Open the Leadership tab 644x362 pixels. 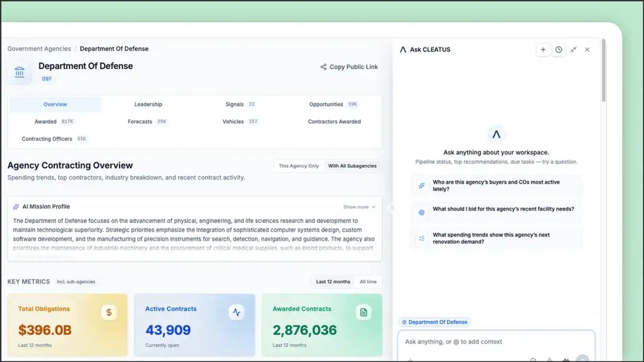pos(148,105)
